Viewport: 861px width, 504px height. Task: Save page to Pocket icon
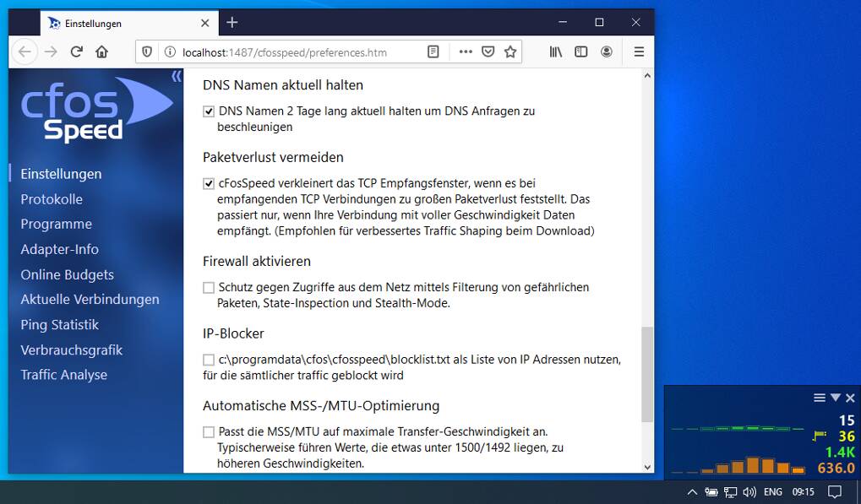(x=488, y=51)
